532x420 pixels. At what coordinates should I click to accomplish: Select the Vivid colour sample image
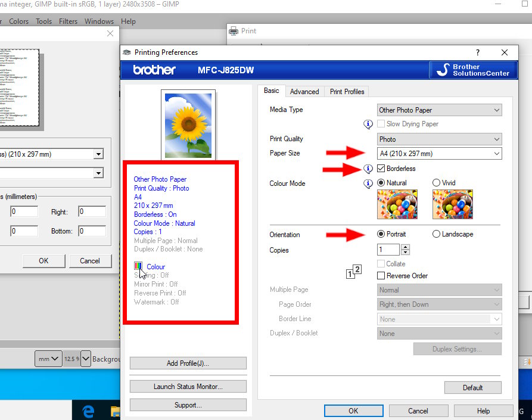(x=453, y=204)
